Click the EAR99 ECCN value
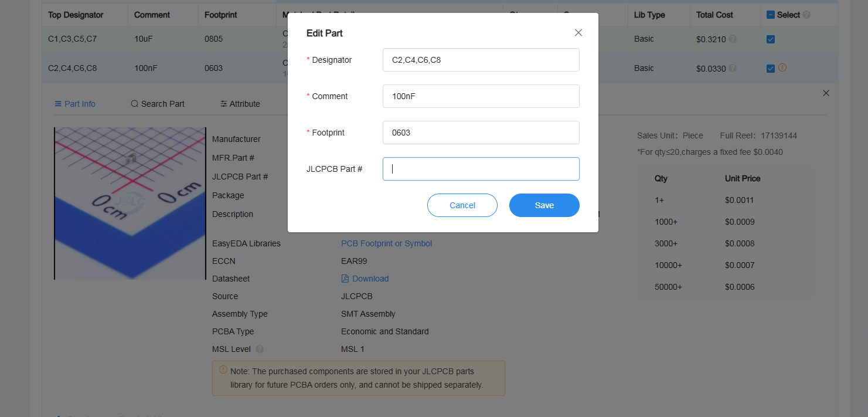Image resolution: width=868 pixels, height=417 pixels. (x=354, y=261)
